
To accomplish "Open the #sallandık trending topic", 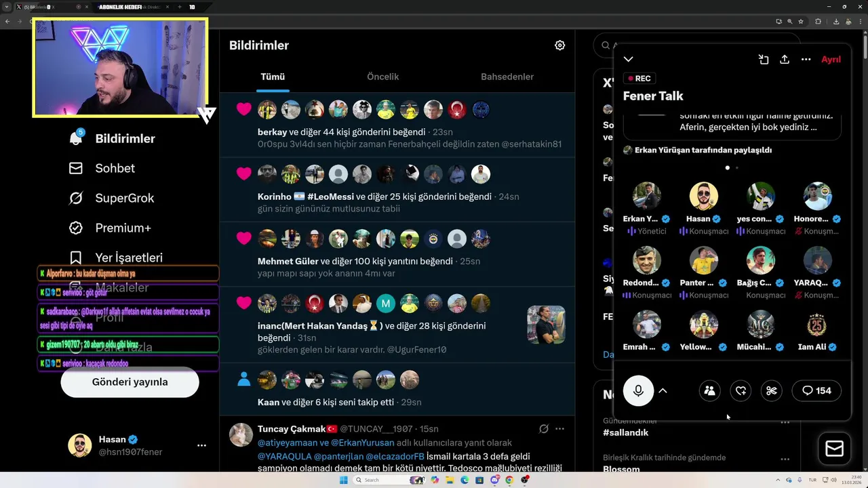I will click(x=625, y=432).
